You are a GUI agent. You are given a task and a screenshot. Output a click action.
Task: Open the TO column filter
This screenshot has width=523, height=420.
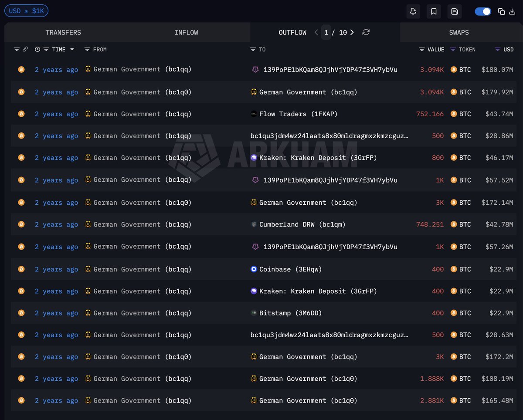click(x=253, y=49)
